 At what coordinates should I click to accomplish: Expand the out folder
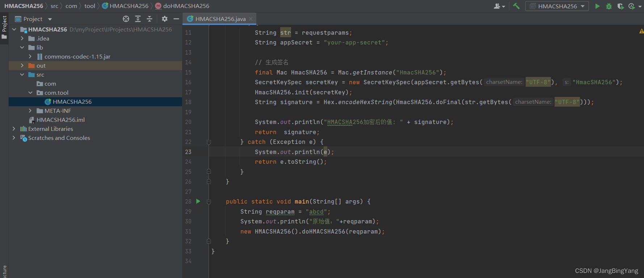tap(22, 65)
